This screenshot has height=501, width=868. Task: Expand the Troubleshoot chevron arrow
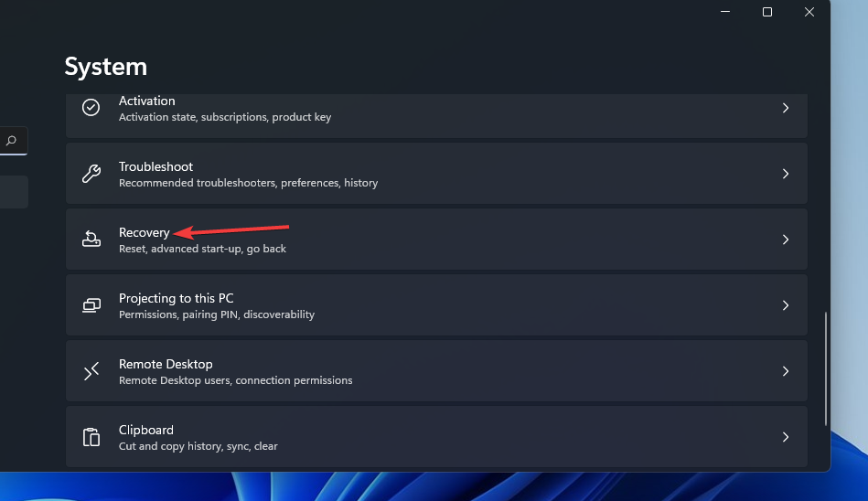pos(785,174)
